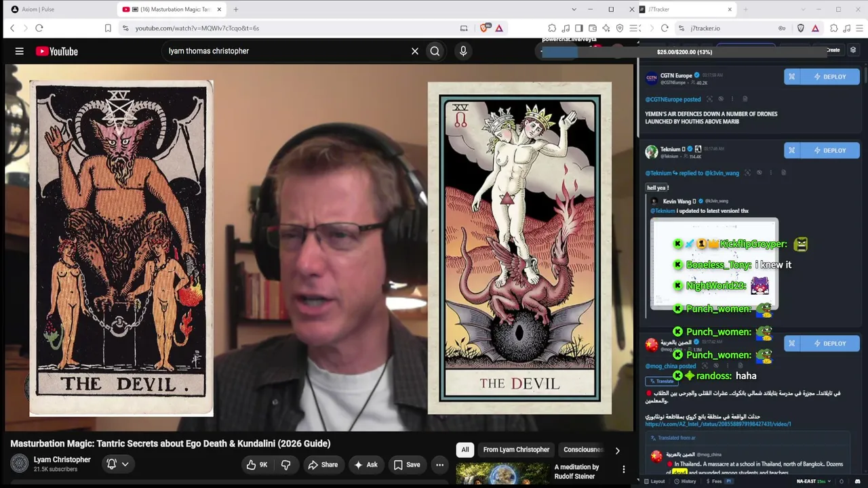This screenshot has height=488, width=868.
Task: Open extensions puzzle in J7Tracker window
Action: point(834,28)
